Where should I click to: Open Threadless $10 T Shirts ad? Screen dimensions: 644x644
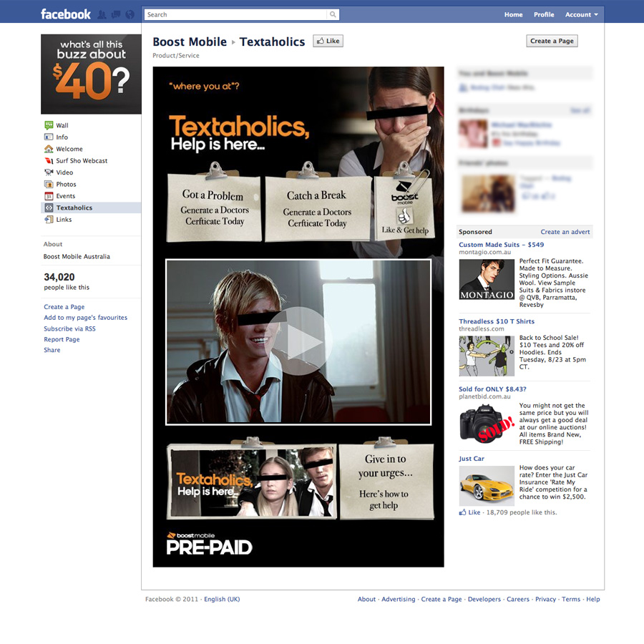click(x=497, y=321)
